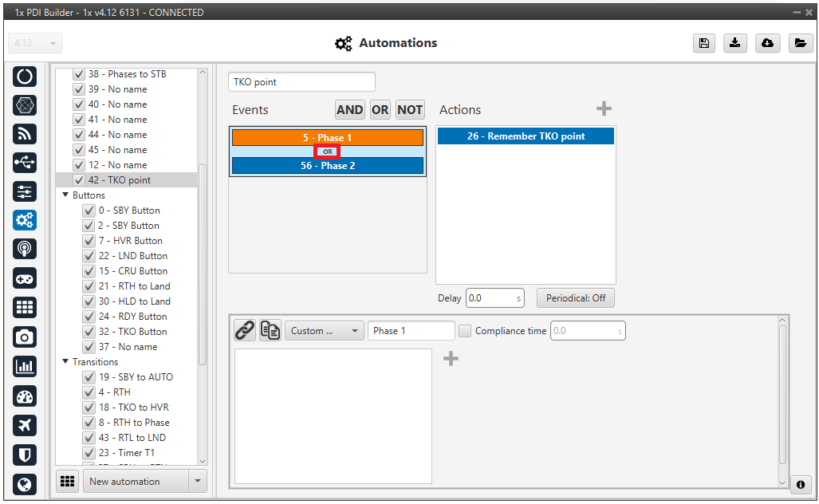Click the open folder icon in header
The height and width of the screenshot is (504, 819).
(800, 43)
